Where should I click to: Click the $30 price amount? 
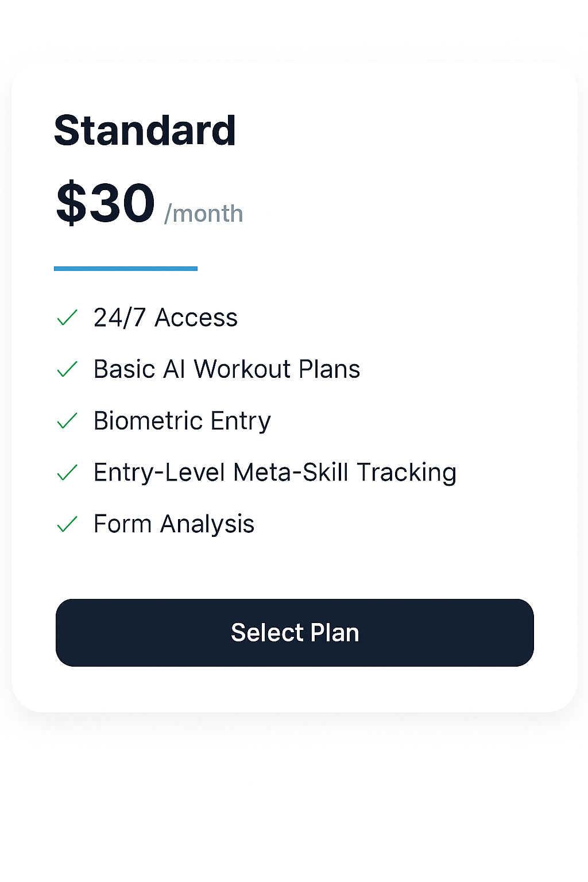pos(106,203)
